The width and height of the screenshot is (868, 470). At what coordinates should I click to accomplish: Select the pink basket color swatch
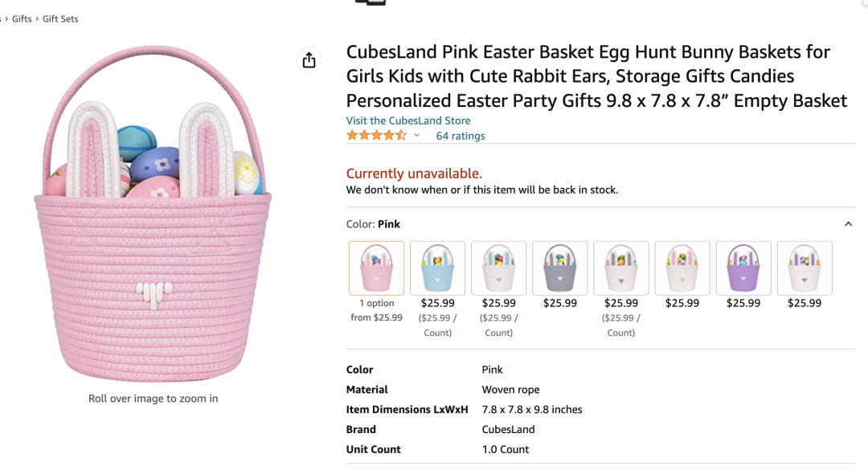376,268
